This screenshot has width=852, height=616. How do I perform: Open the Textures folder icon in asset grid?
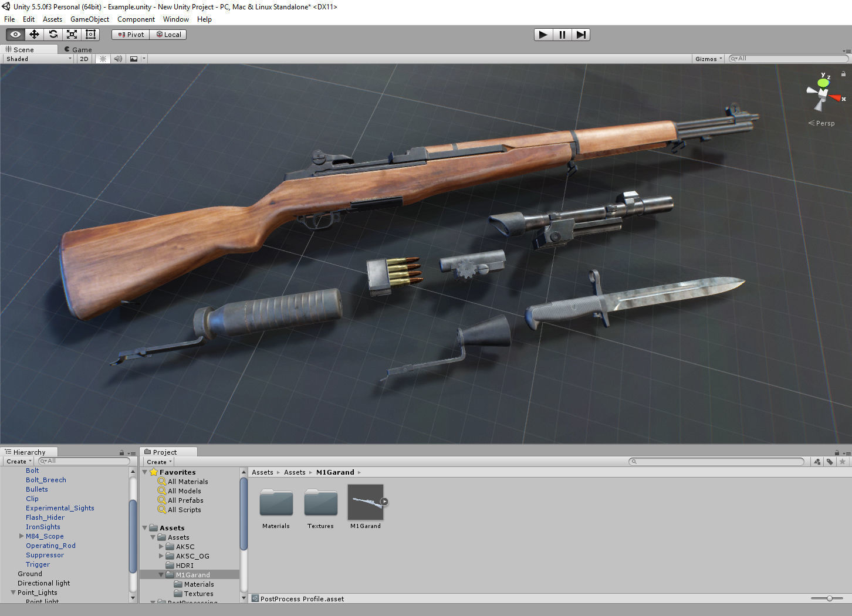pos(321,503)
